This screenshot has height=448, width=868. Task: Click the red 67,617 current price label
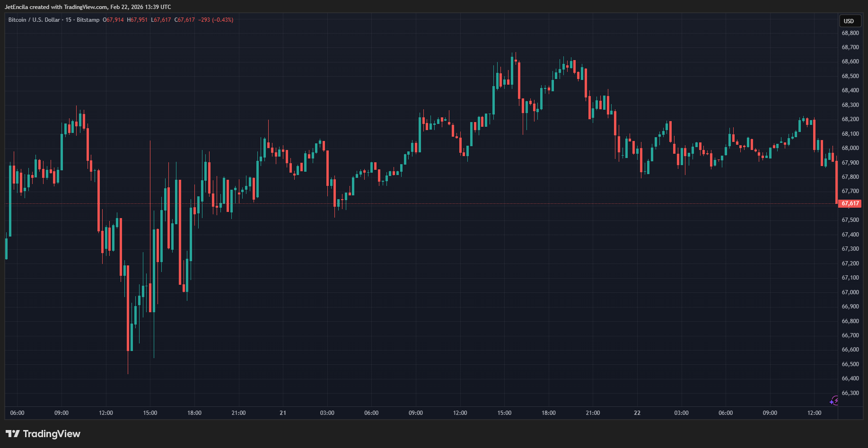pyautogui.click(x=850, y=203)
